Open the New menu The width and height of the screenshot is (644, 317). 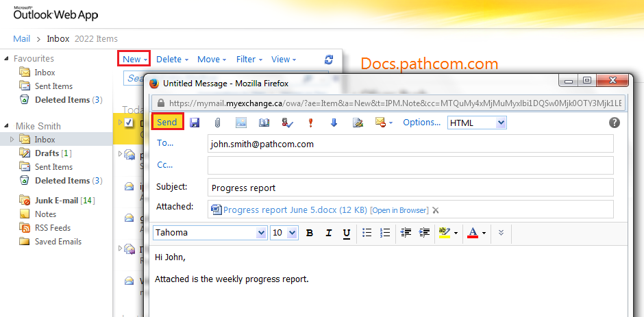[x=134, y=59]
